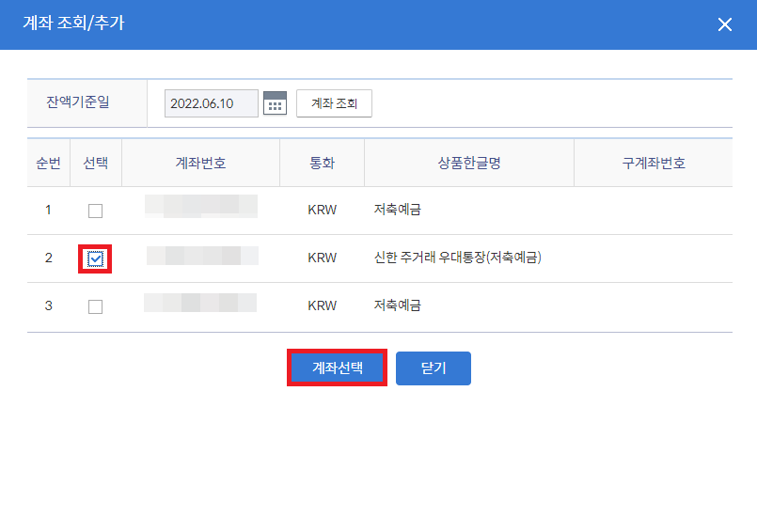Image resolution: width=757 pixels, height=532 pixels.
Task: Close the 계좌 조회/추가 dialog
Action: coord(724,24)
